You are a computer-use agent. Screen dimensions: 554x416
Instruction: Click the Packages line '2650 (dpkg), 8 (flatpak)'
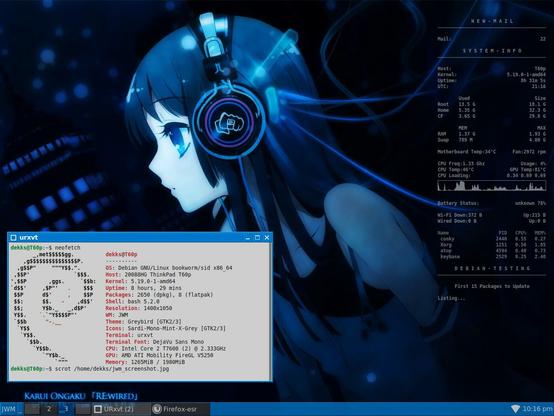click(159, 295)
